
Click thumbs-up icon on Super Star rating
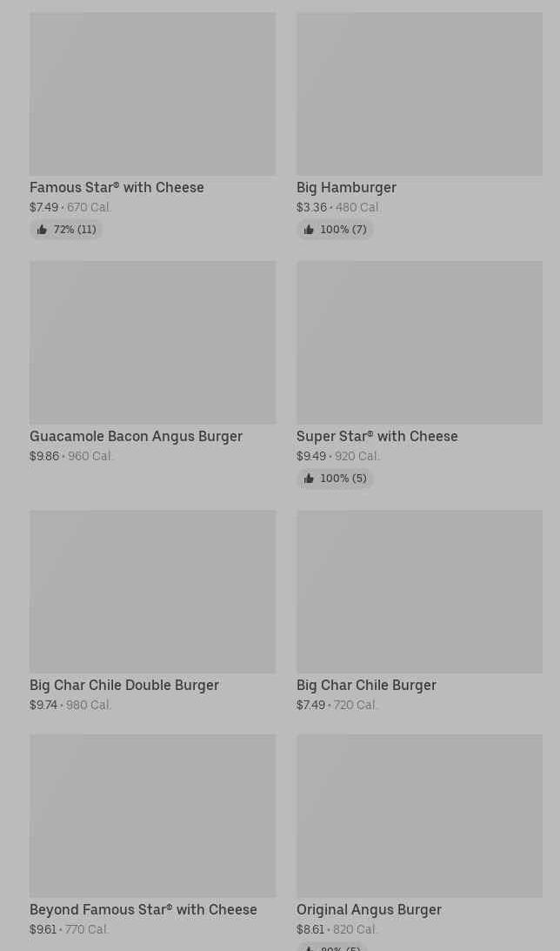tap(309, 479)
